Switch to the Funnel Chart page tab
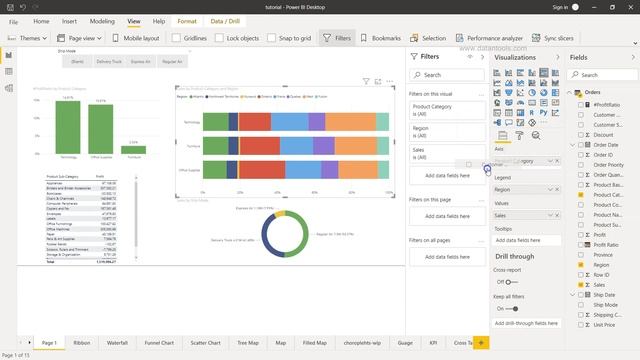This screenshot has height=360, width=640. (159, 343)
